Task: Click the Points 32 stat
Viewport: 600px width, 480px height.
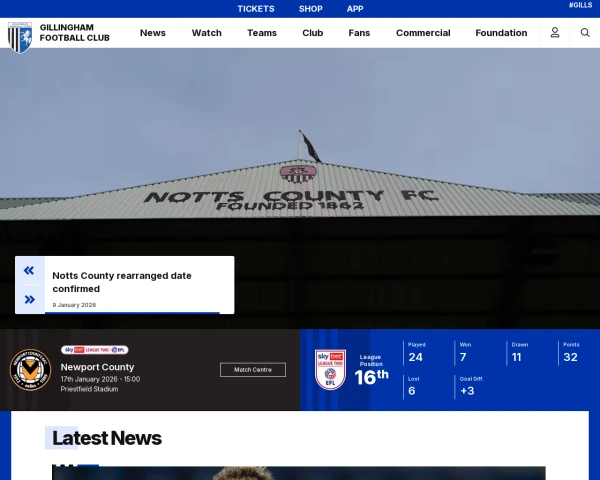Action: 571,352
